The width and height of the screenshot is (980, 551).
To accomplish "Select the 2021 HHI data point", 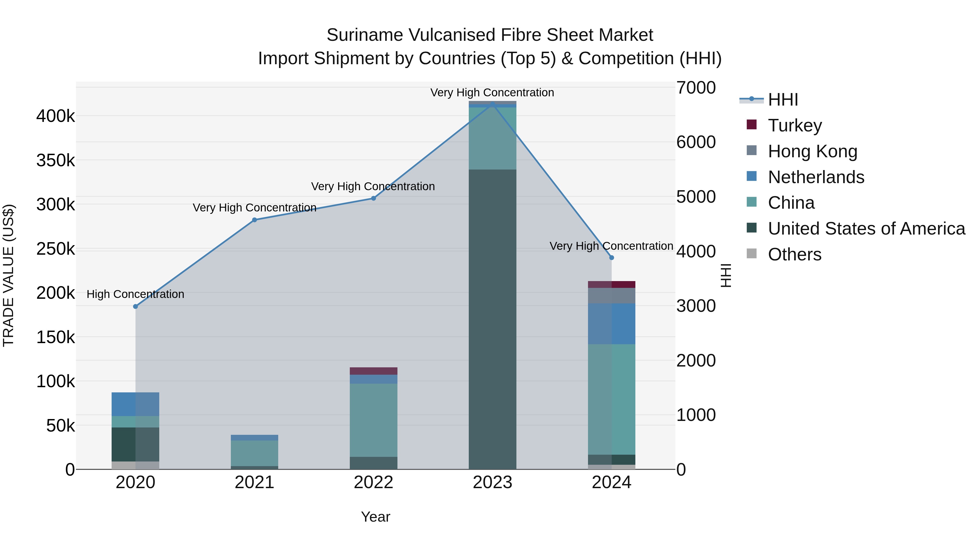I will click(255, 220).
